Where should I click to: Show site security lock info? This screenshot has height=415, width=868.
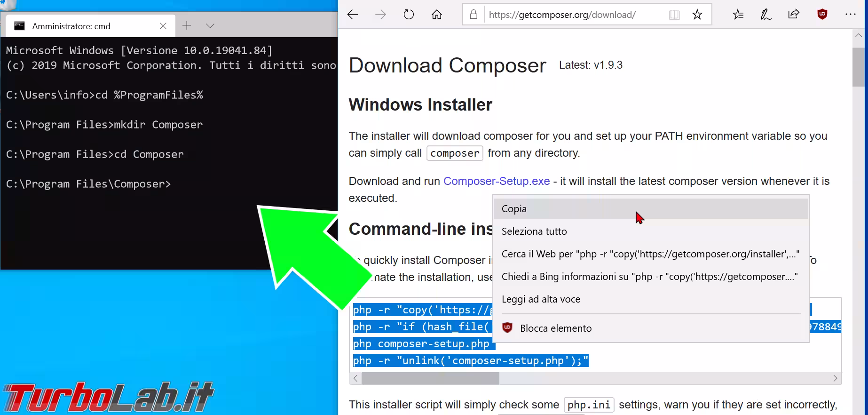click(x=473, y=15)
